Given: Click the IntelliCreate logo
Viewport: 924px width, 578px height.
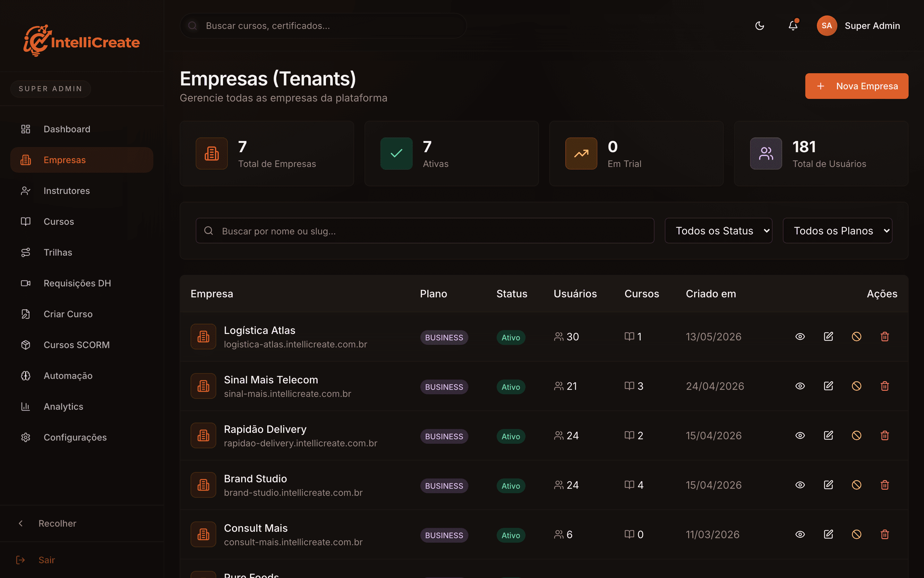Looking at the screenshot, I should click(x=82, y=41).
